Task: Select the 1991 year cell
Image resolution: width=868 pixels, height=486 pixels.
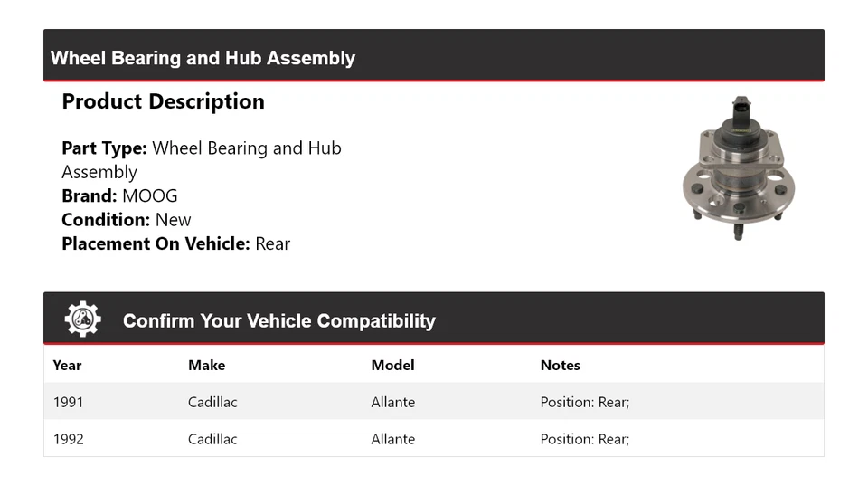Action: tap(68, 402)
